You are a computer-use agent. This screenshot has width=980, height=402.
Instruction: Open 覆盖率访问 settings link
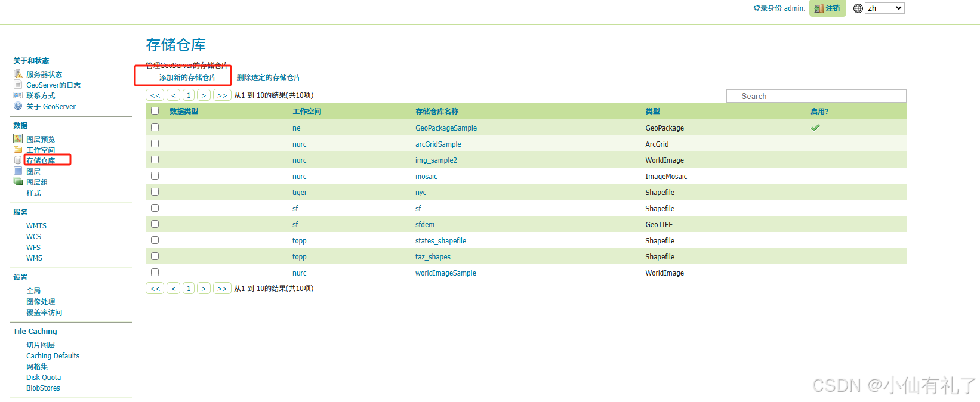(x=44, y=313)
